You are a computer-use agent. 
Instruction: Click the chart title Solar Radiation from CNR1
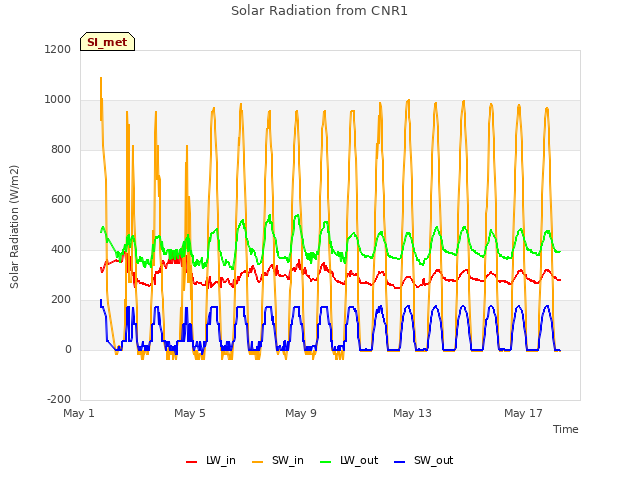tap(319, 11)
